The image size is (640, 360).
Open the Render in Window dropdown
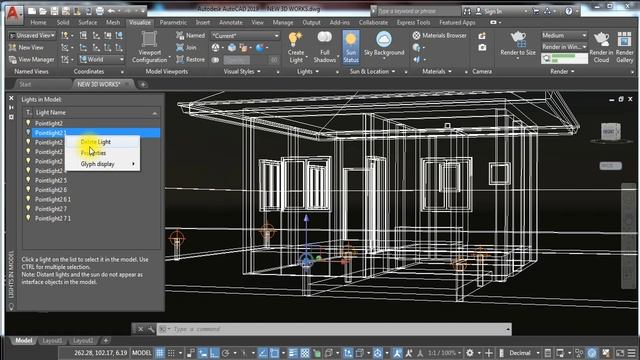coord(564,47)
